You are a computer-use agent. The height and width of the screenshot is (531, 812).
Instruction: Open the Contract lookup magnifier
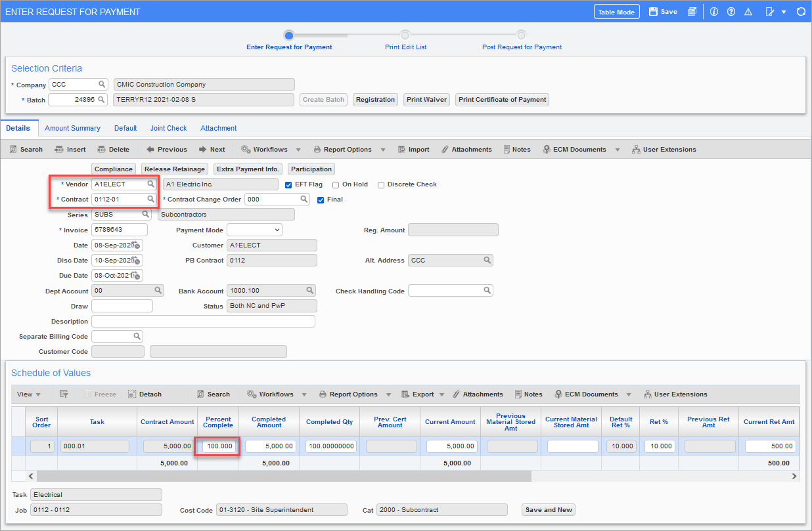click(150, 199)
